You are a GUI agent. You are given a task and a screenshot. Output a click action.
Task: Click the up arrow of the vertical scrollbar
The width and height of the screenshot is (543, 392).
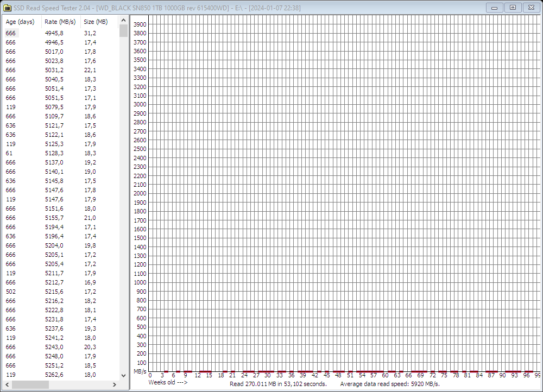point(124,19)
